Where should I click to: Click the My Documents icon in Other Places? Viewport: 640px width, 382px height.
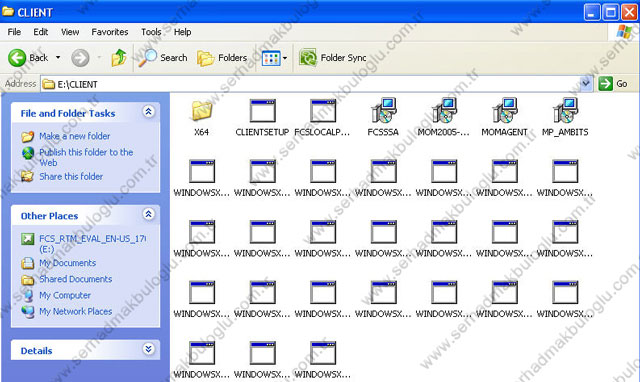pyautogui.click(x=28, y=263)
